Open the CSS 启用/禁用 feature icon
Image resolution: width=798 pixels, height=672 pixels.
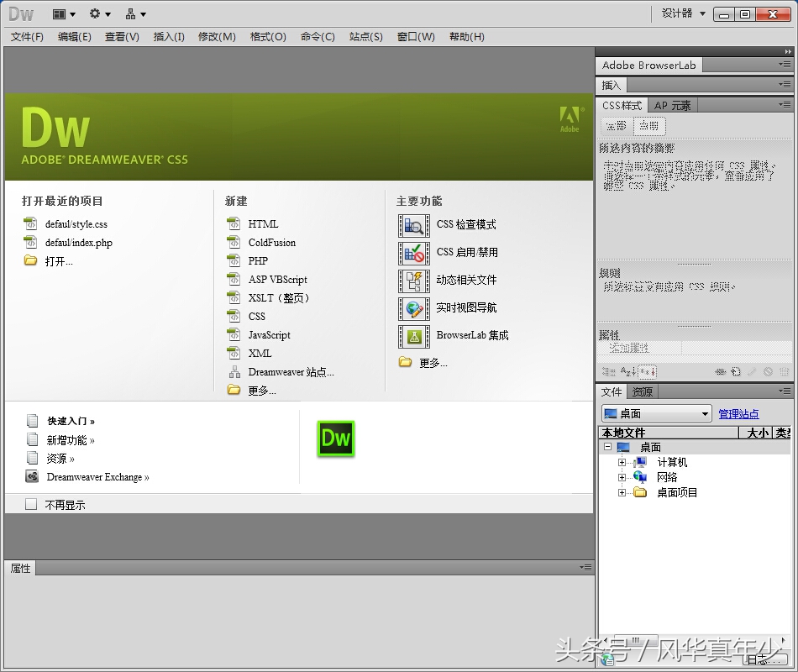[x=414, y=253]
